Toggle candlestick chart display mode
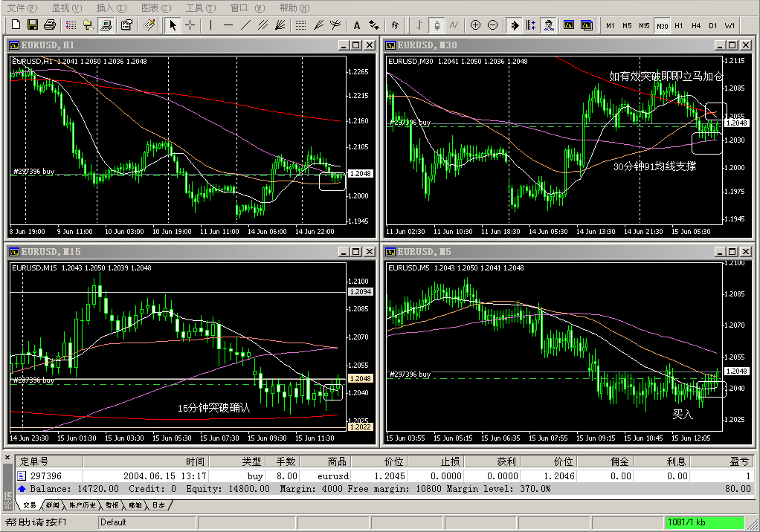 (437, 25)
